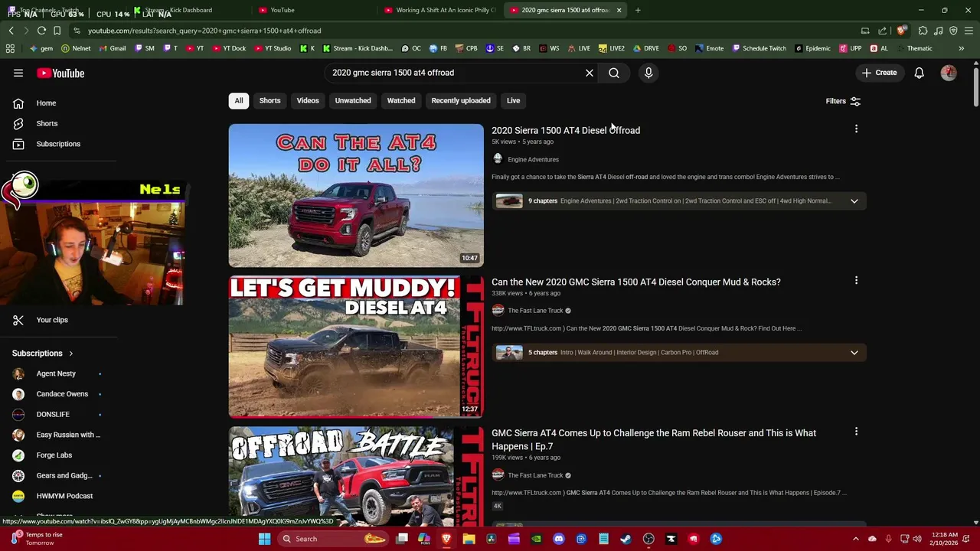Open File Explorer from the taskbar
The height and width of the screenshot is (551, 980).
coord(469,539)
